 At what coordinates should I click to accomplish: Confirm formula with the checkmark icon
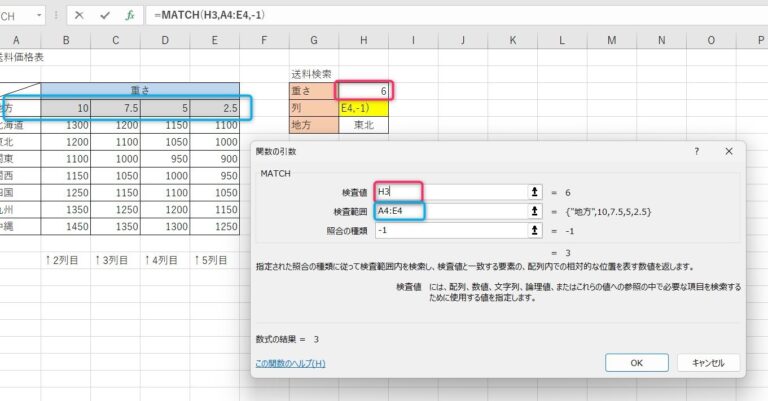point(104,16)
